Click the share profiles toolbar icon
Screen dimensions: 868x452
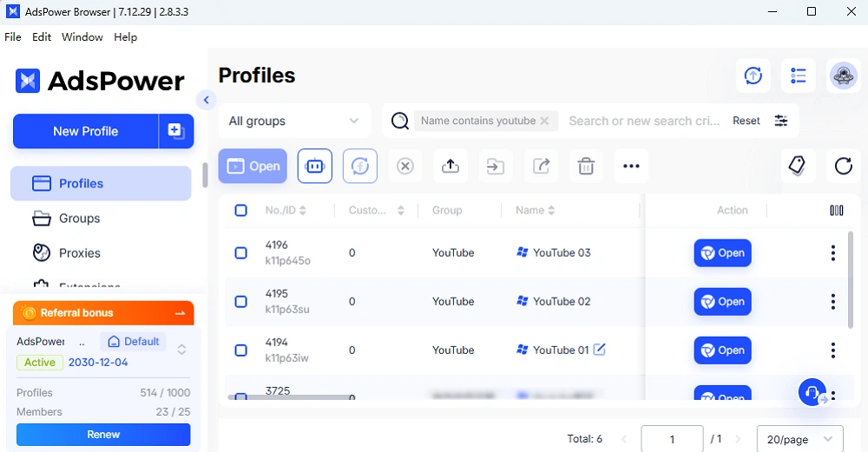coord(541,166)
